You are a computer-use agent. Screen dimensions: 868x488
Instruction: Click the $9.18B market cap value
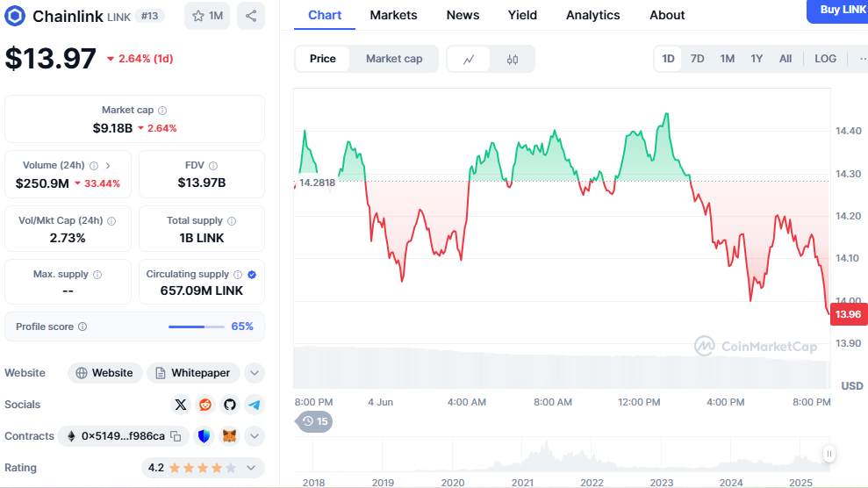click(112, 128)
